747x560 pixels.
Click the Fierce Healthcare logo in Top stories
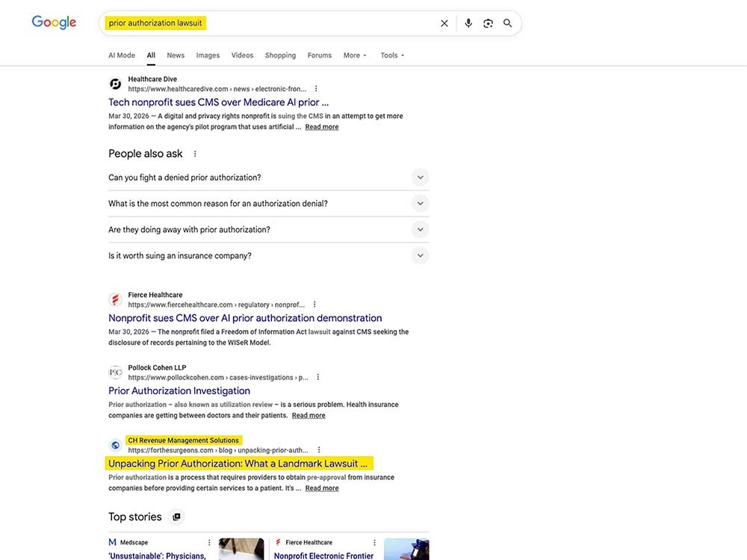(x=278, y=542)
